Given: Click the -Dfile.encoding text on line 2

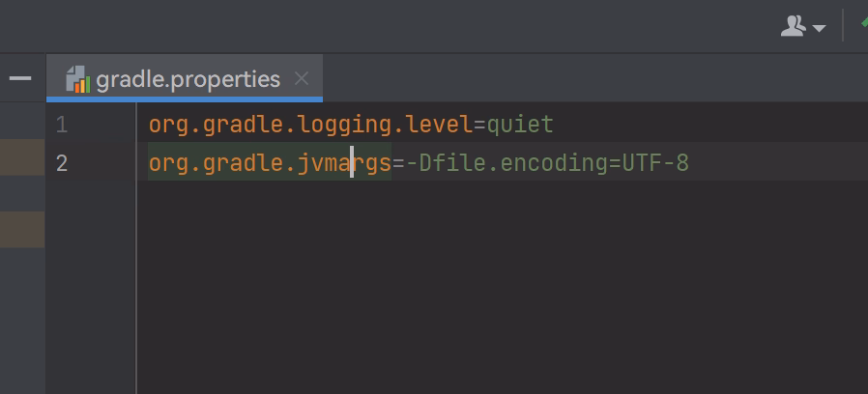Looking at the screenshot, I should [506, 163].
